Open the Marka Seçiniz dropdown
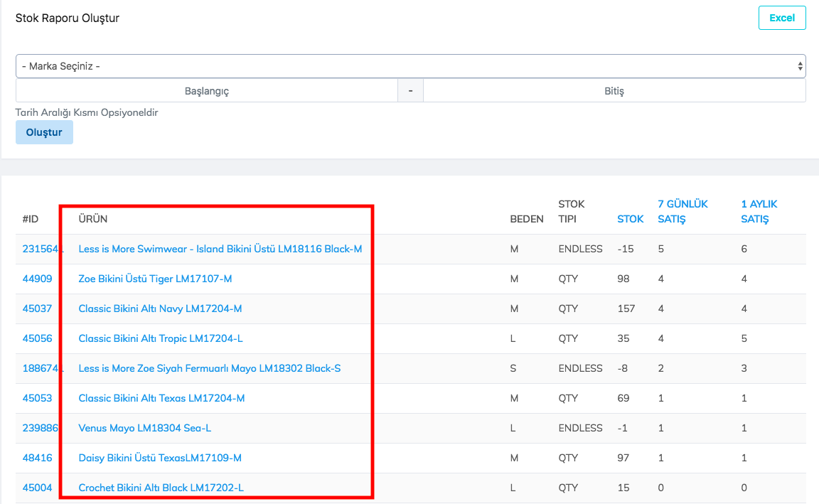Screen dimensions: 819x504 [x=410, y=66]
